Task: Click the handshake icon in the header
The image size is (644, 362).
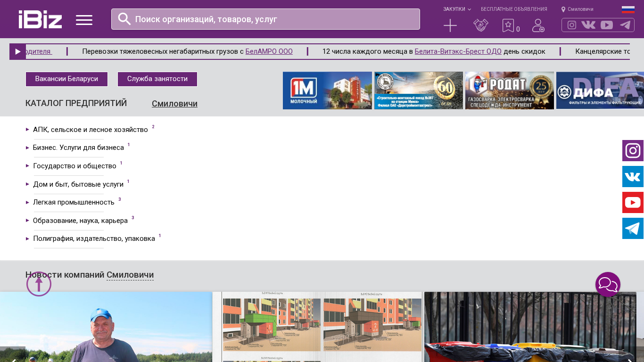Action: click(x=480, y=25)
